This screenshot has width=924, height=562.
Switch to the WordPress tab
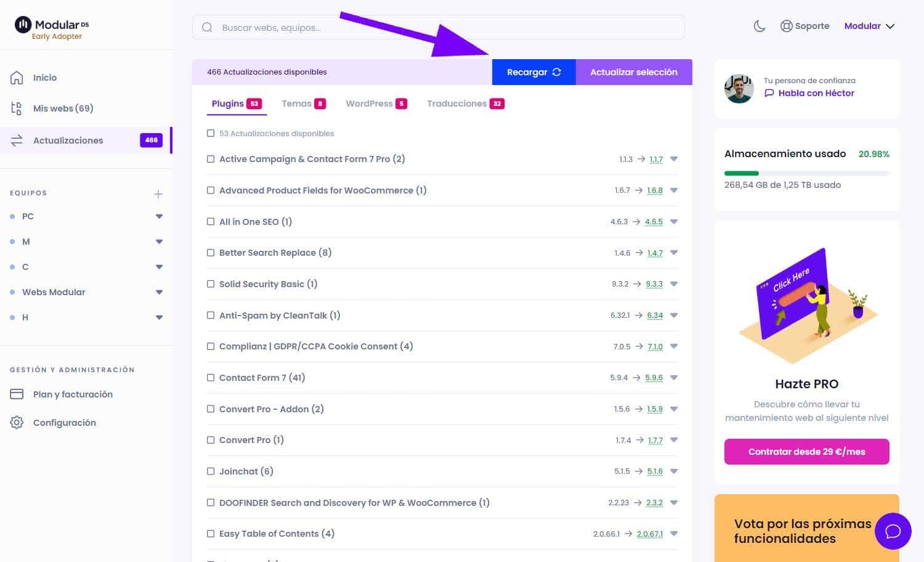point(376,104)
